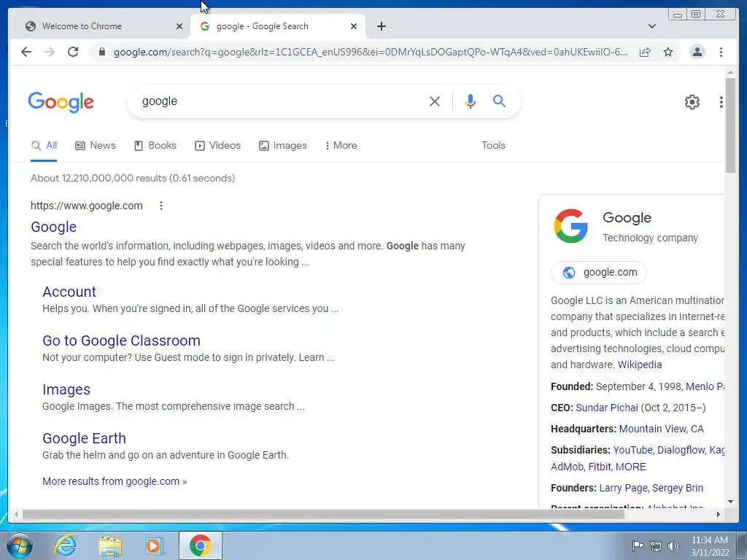Viewport: 747px width, 560px height.
Task: Expand the More search categories menu
Action: pyautogui.click(x=341, y=146)
